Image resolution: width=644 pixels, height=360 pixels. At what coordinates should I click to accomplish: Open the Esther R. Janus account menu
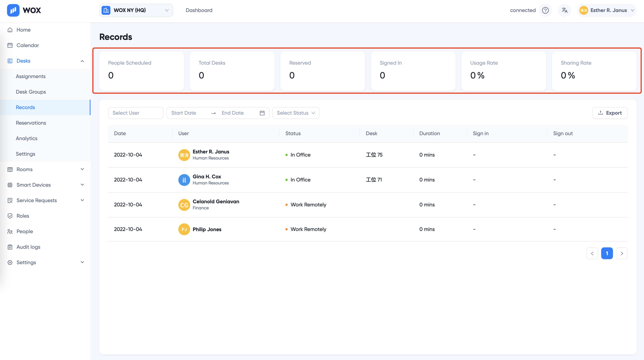pyautogui.click(x=607, y=10)
